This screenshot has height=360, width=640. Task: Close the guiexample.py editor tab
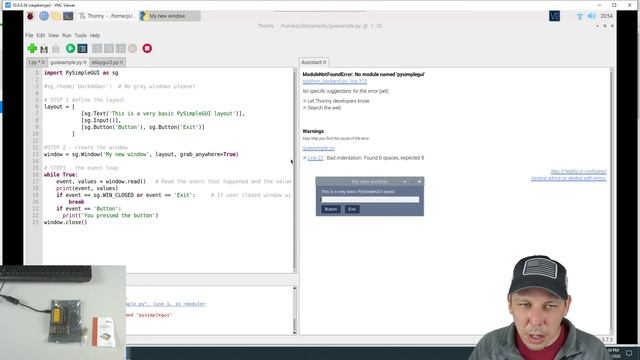(x=85, y=62)
